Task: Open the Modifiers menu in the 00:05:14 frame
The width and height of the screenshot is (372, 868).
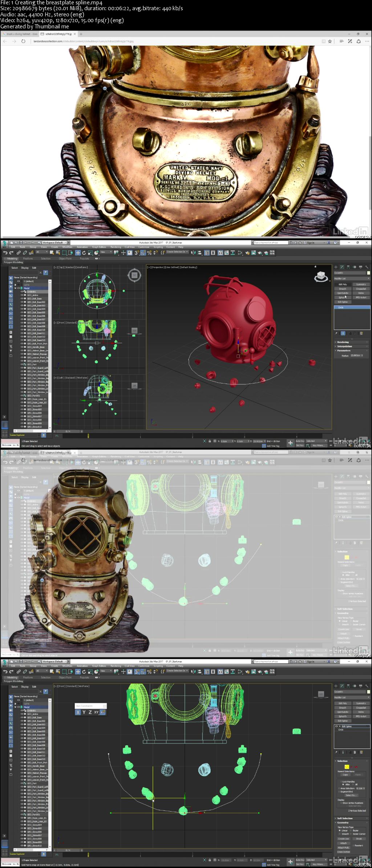Action: tap(67, 666)
